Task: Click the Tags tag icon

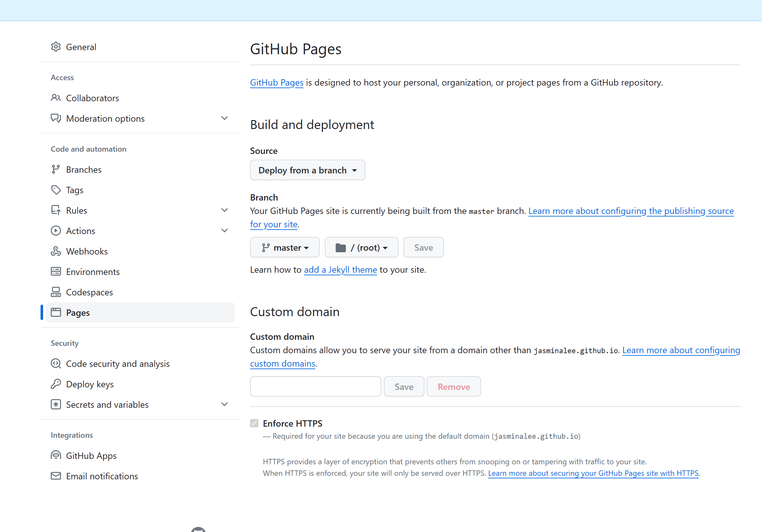Action: click(x=56, y=190)
